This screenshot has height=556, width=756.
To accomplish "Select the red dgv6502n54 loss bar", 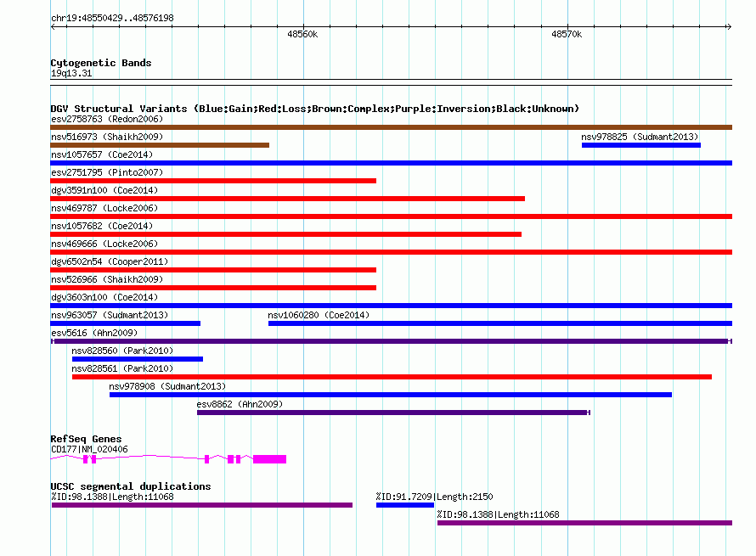I will [213, 270].
